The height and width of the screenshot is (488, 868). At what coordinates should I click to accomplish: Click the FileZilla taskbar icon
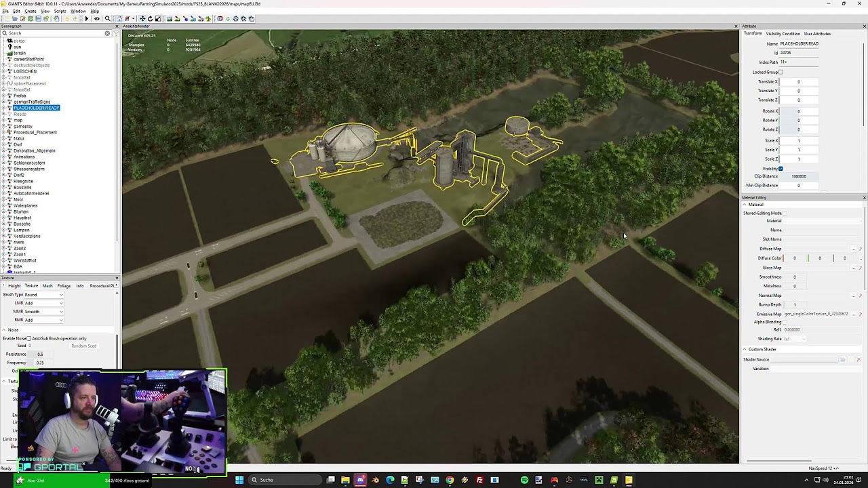point(479,480)
